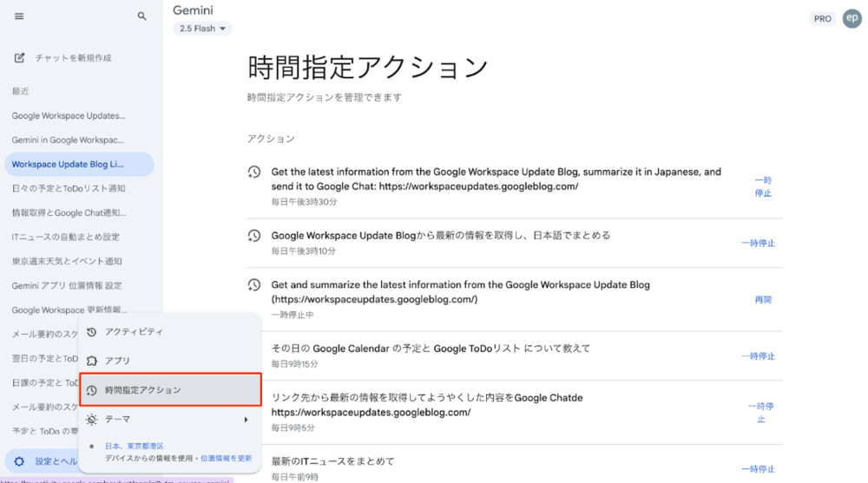Click the テーマ brightness icon
This screenshot has height=483, width=868.
[92, 420]
